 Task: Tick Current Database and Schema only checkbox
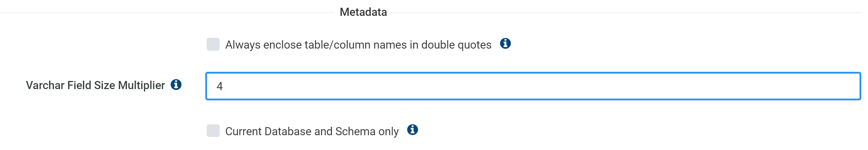point(213,131)
